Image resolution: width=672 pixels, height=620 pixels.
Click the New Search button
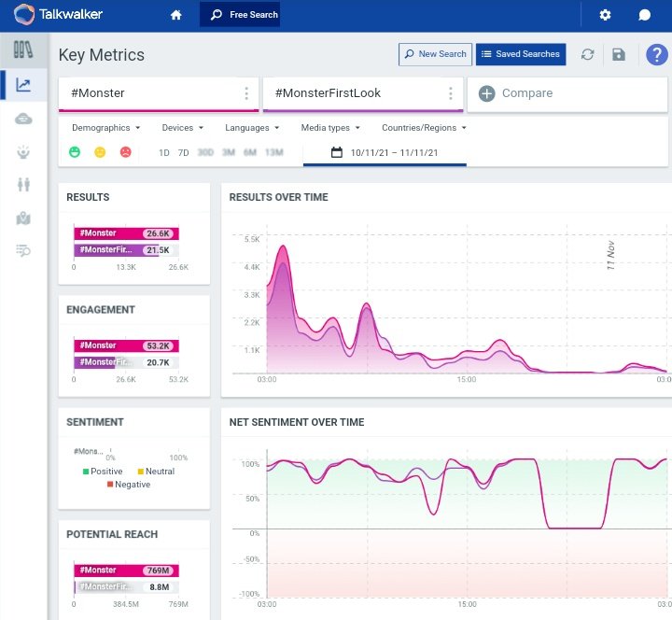click(435, 54)
